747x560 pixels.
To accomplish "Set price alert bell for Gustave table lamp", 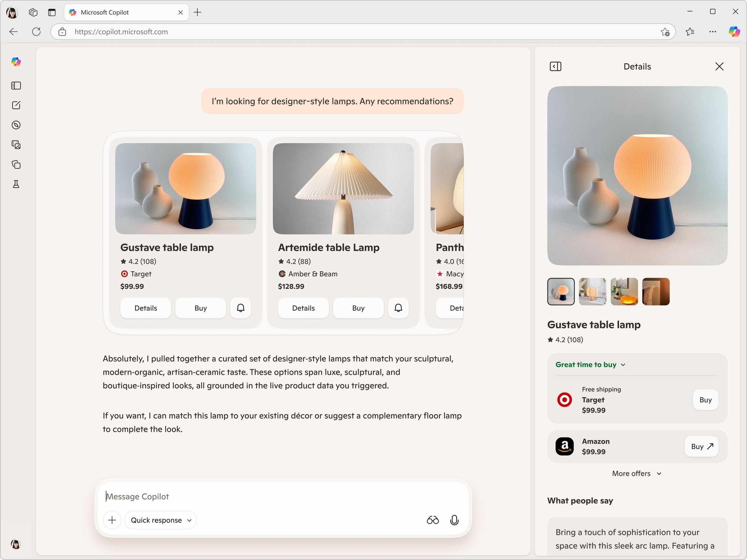I will pyautogui.click(x=241, y=308).
